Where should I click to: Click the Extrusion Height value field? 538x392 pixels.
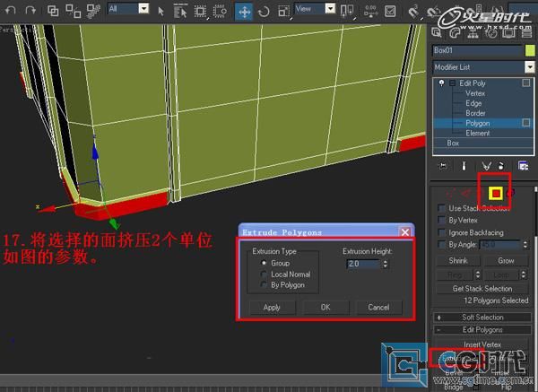[364, 264]
